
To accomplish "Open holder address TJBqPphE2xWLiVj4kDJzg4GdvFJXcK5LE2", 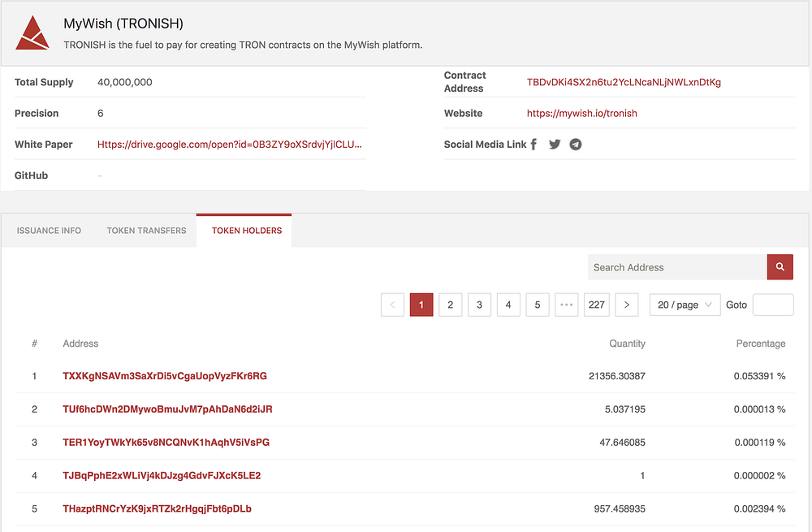I will click(x=162, y=475).
